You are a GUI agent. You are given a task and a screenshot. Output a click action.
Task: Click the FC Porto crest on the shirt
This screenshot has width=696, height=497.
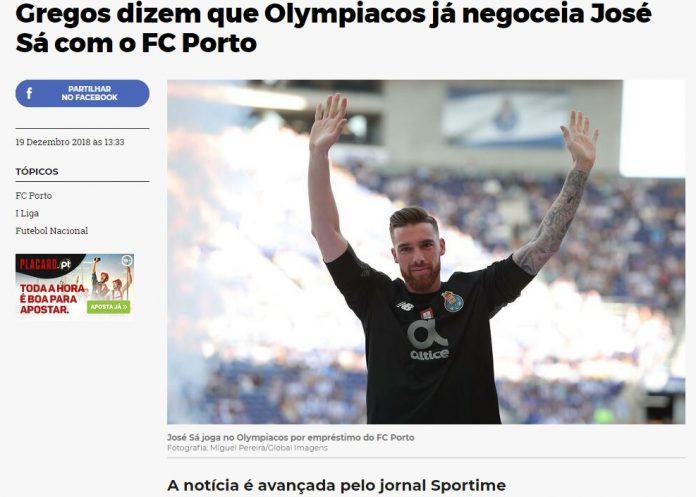pyautogui.click(x=452, y=302)
